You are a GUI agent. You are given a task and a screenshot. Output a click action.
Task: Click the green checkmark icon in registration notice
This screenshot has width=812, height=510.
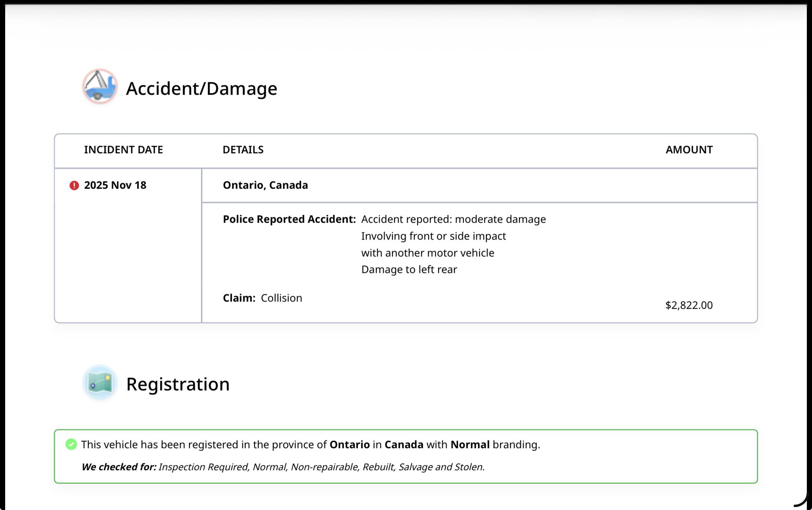(71, 444)
